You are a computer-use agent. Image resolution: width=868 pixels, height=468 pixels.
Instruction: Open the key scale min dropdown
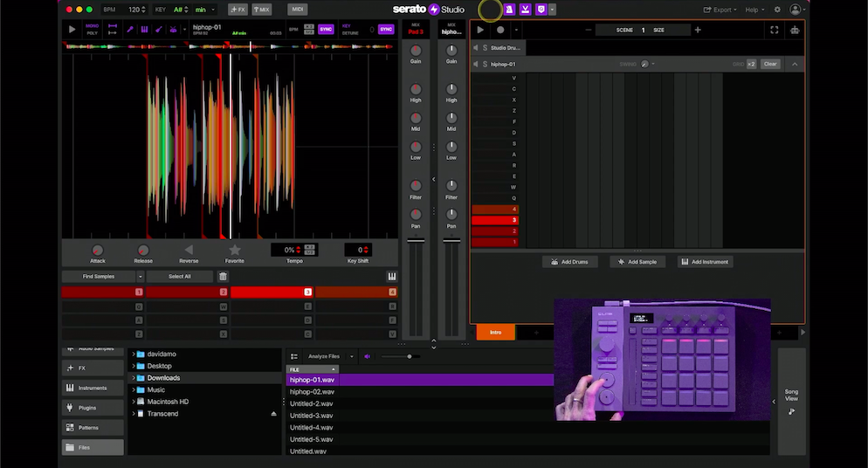click(205, 10)
